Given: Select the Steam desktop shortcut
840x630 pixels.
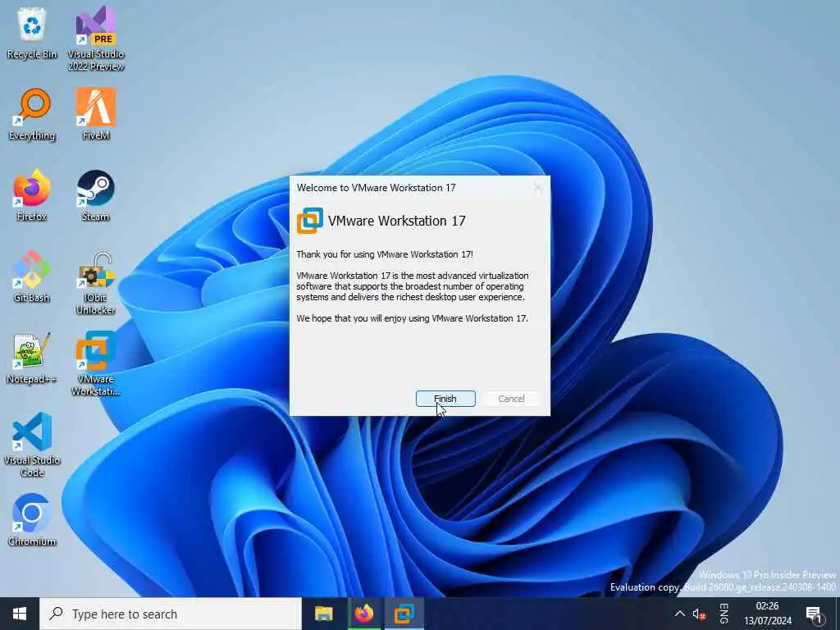Looking at the screenshot, I should [96, 195].
